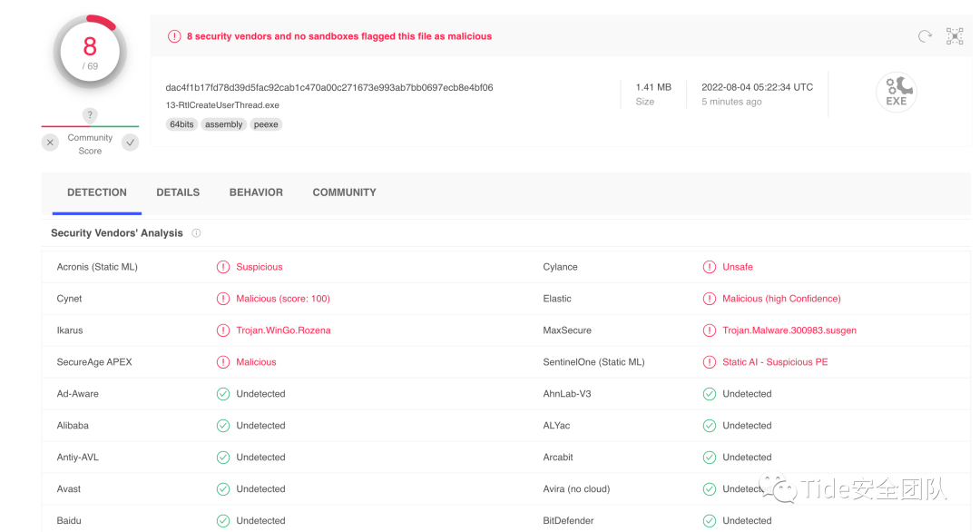Click the community score question mark

tap(90, 115)
